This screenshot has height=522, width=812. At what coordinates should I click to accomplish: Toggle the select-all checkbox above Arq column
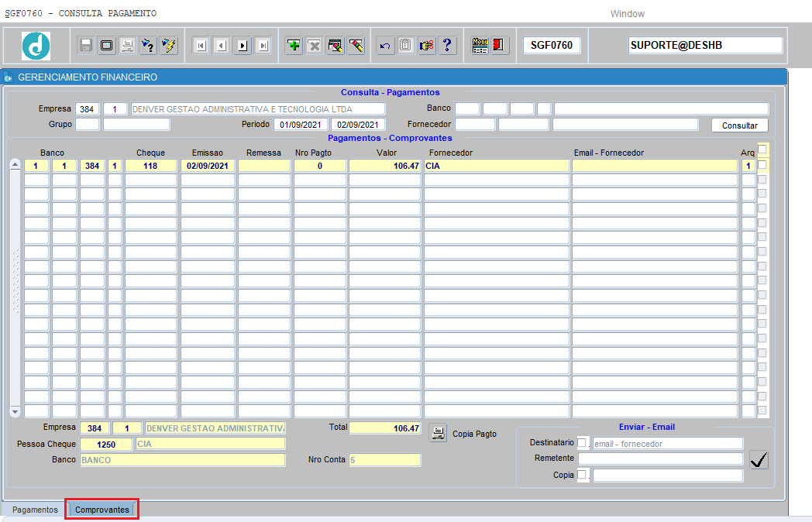point(762,149)
